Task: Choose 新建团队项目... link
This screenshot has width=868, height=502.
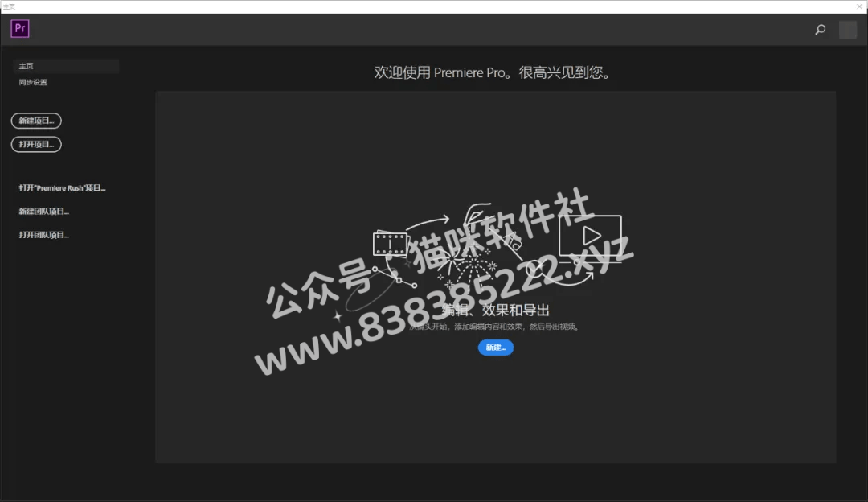Action: (43, 212)
